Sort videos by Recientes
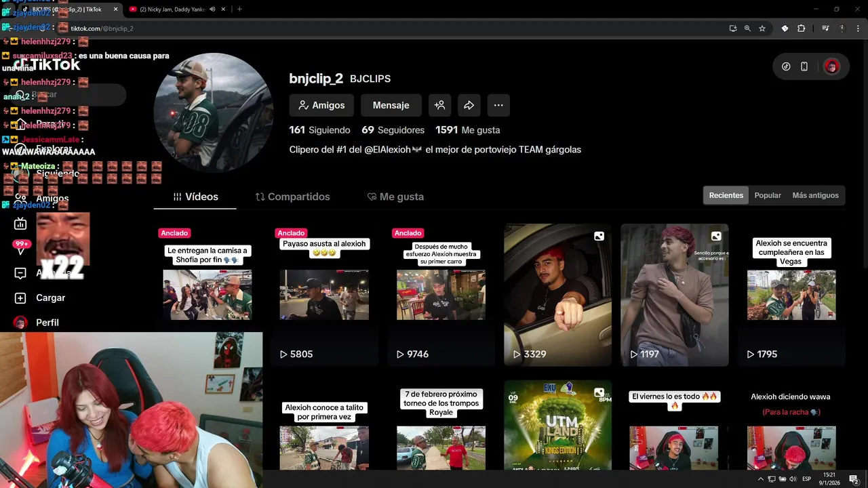This screenshot has height=488, width=868. pyautogui.click(x=726, y=195)
